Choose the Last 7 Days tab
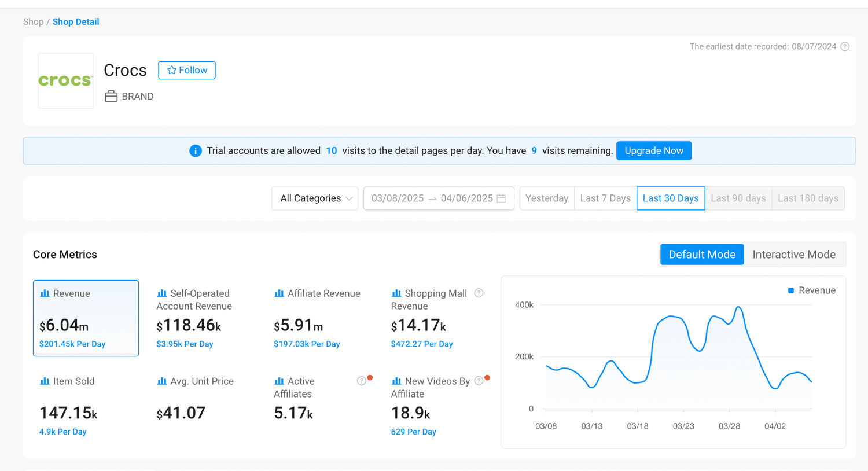Image resolution: width=868 pixels, height=471 pixels. [x=605, y=198]
